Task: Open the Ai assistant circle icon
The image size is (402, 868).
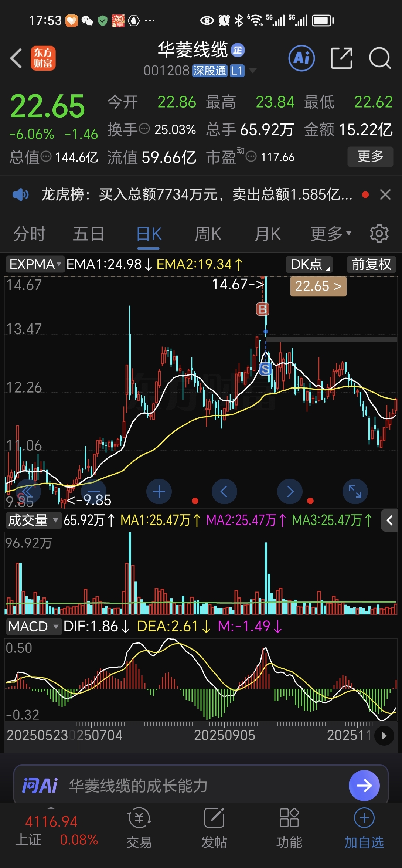Action: 301,58
